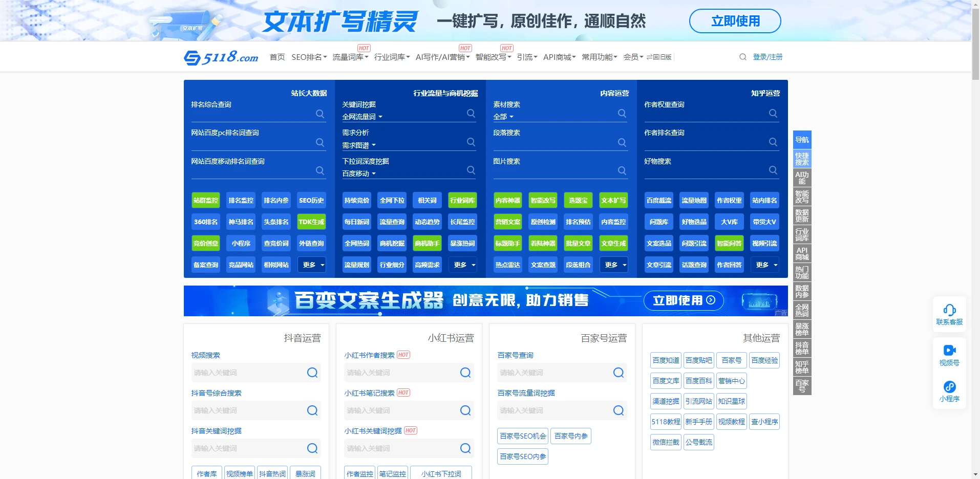Go to 首页 in navigation
The image size is (980, 479).
tap(277, 57)
